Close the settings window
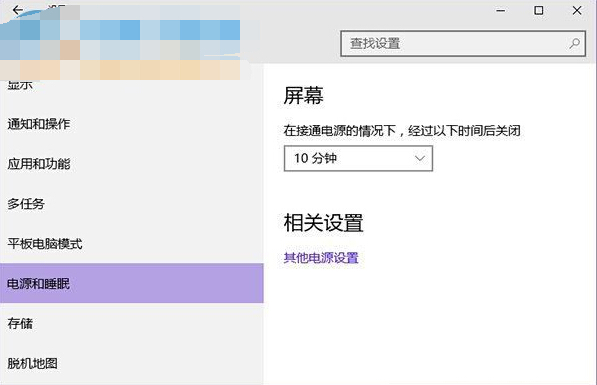 (577, 10)
